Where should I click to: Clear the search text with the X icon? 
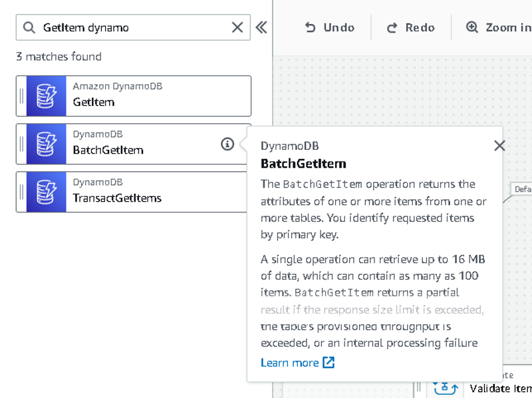point(237,27)
